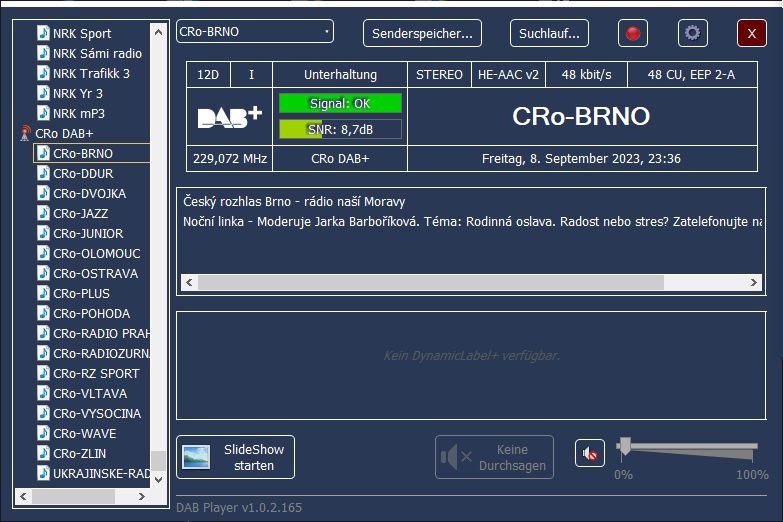Screen dimensions: 783x522
Task: Select CRo-VYSOCINA station
Action: click(97, 413)
